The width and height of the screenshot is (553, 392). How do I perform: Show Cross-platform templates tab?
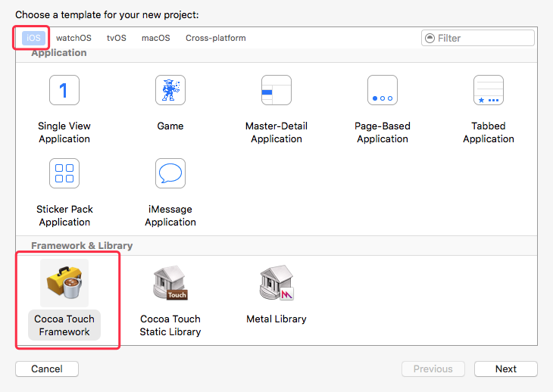point(216,38)
